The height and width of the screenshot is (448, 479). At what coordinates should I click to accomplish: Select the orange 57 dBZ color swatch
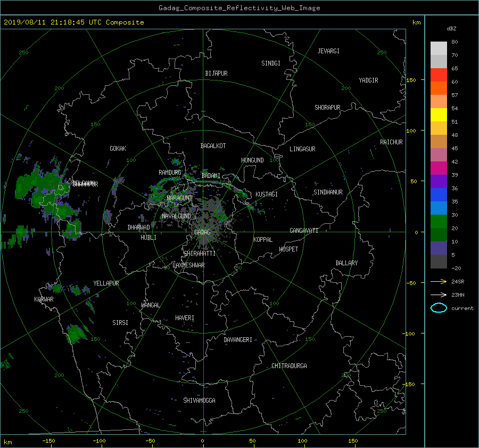click(x=439, y=88)
